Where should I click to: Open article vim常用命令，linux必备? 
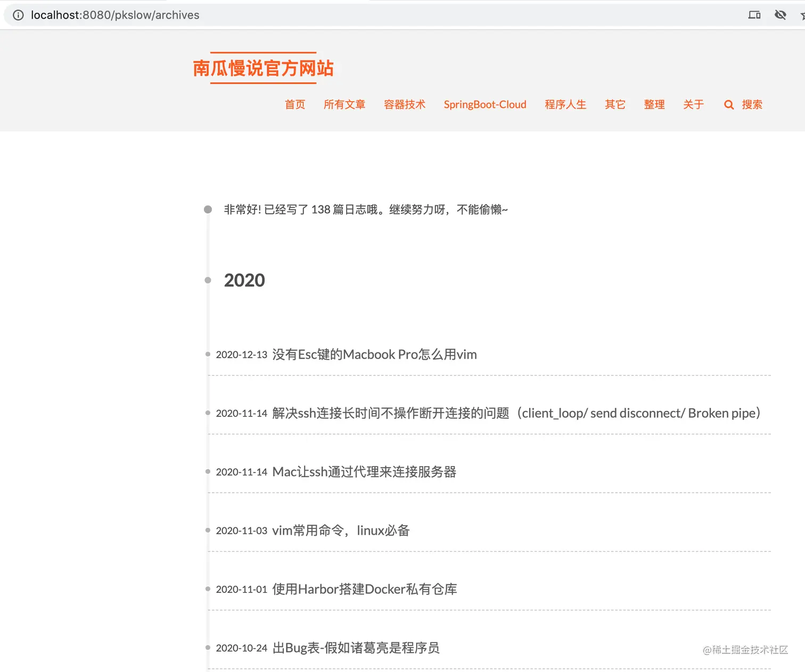click(341, 530)
